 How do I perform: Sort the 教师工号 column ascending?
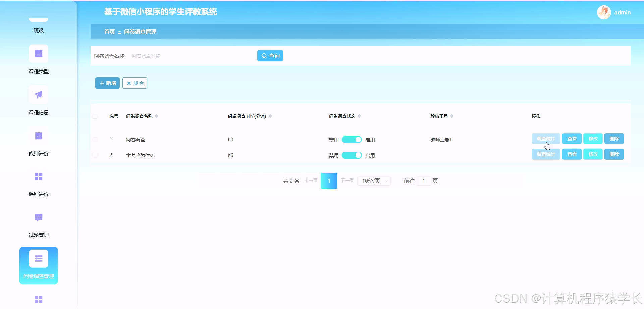click(x=452, y=115)
